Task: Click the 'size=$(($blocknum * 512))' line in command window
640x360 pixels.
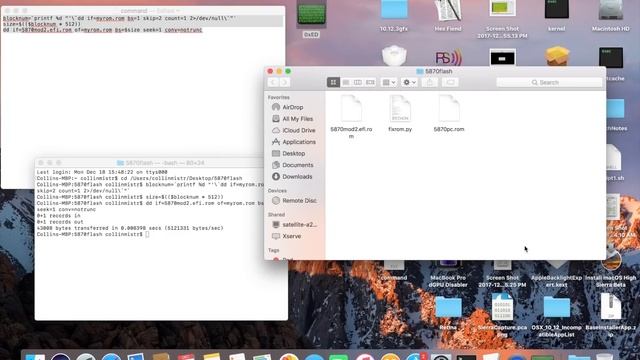Action: tap(42, 24)
